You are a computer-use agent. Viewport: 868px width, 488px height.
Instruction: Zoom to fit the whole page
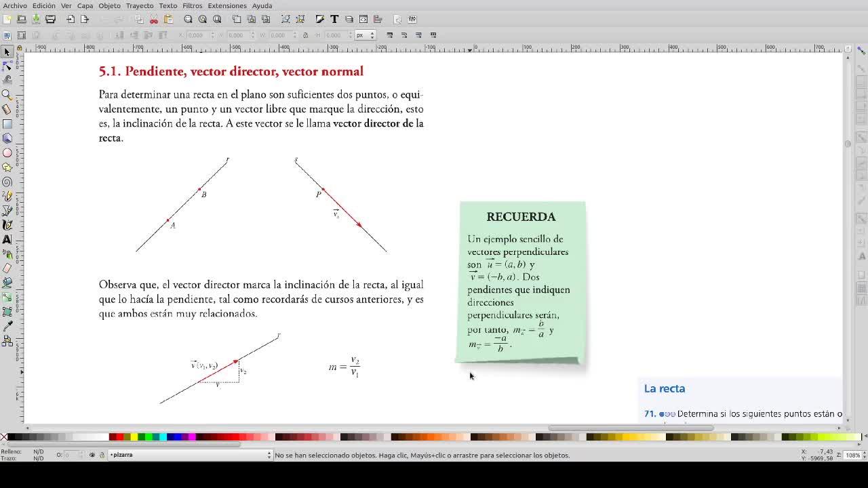coord(217,19)
